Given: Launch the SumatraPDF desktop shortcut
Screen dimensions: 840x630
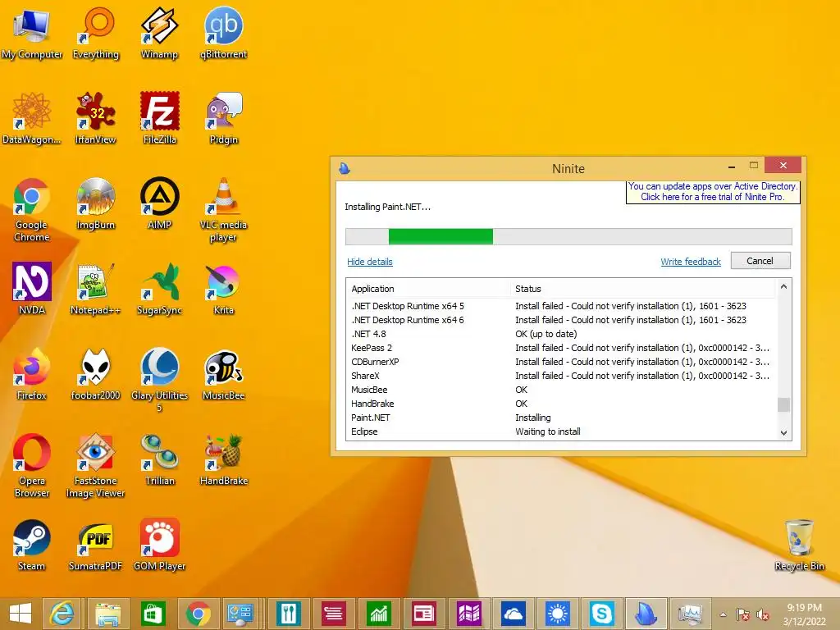Looking at the screenshot, I should click(x=96, y=545).
